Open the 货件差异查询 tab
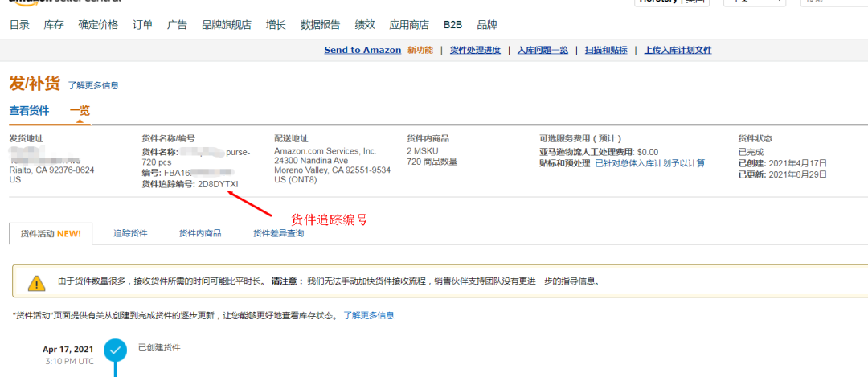868x377 pixels. click(x=279, y=233)
